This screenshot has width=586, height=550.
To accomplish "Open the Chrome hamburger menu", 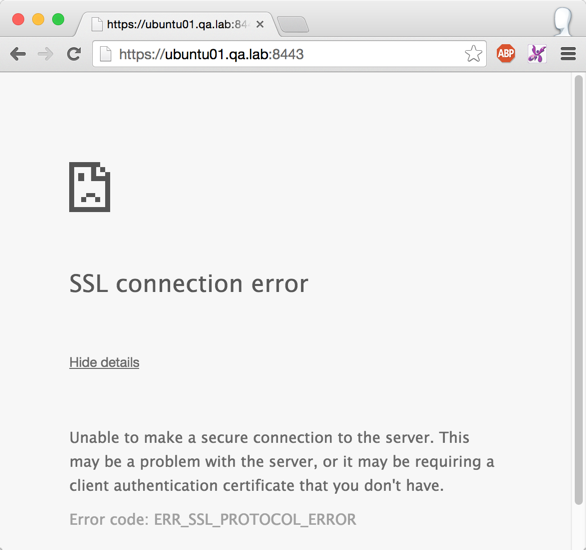I will (568, 54).
